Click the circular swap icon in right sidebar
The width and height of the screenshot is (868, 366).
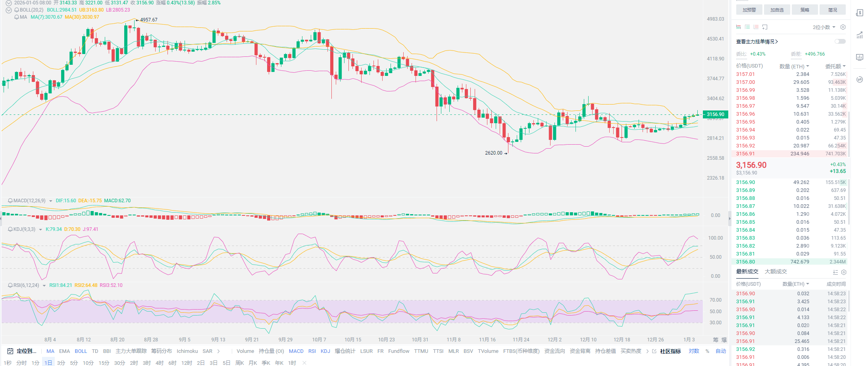[x=859, y=79]
